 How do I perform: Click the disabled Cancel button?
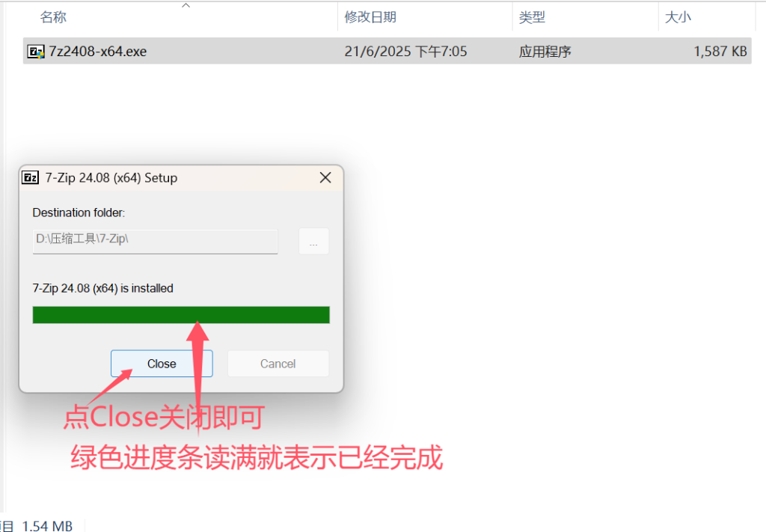[278, 364]
